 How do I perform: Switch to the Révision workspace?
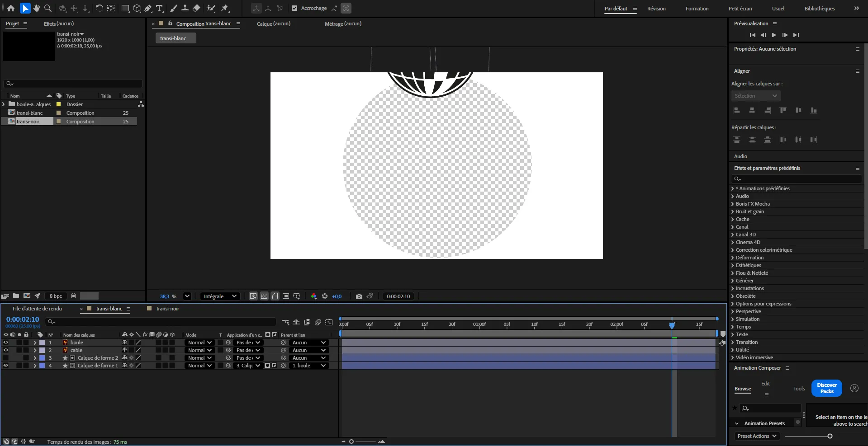pyautogui.click(x=656, y=9)
